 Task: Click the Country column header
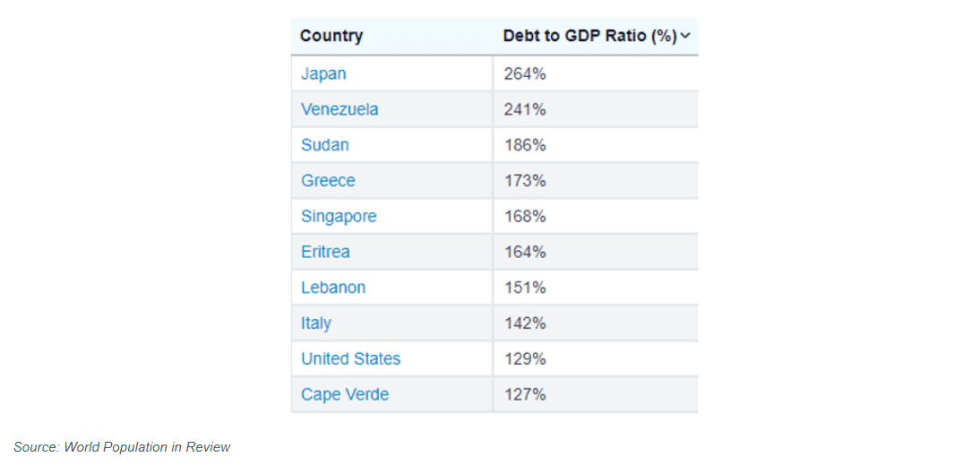[331, 36]
